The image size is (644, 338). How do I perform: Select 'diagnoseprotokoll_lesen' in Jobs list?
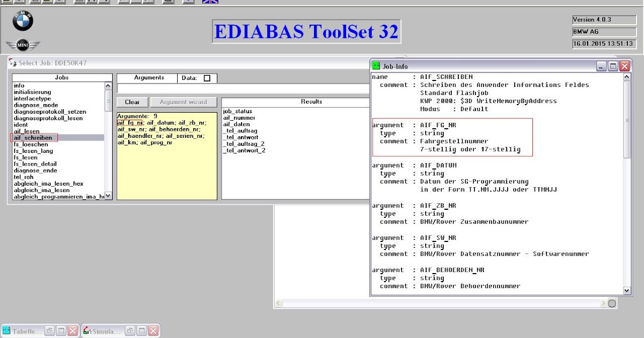[x=48, y=118]
